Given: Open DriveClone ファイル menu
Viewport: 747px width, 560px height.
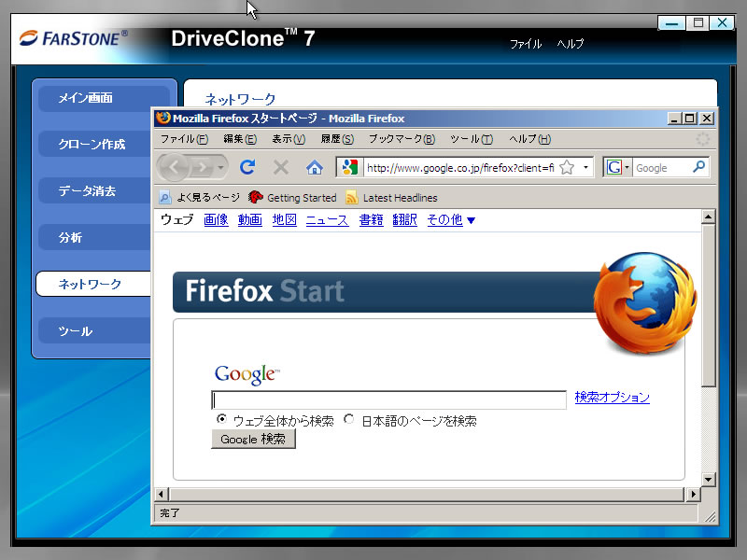Looking at the screenshot, I should pyautogui.click(x=526, y=44).
